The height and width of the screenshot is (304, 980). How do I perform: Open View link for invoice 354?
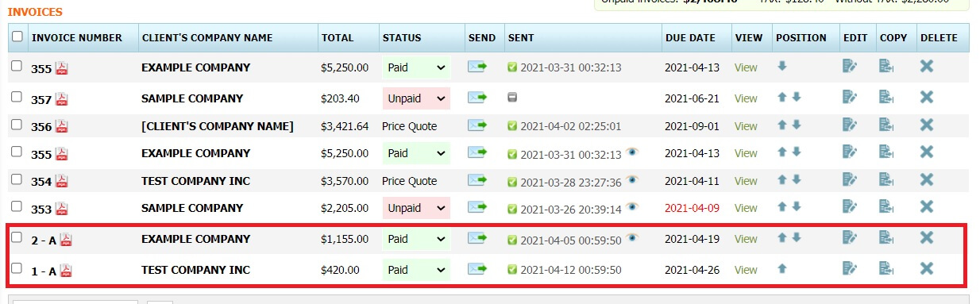[x=746, y=181]
